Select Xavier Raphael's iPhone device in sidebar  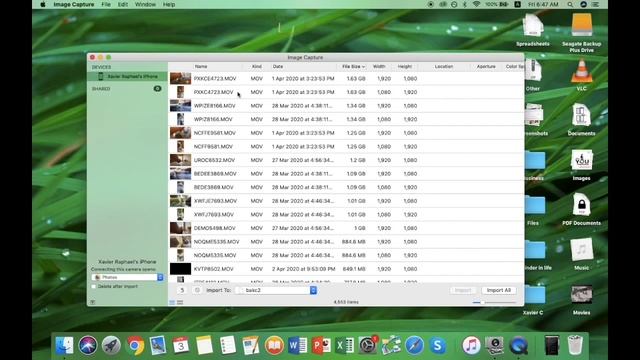pos(127,76)
